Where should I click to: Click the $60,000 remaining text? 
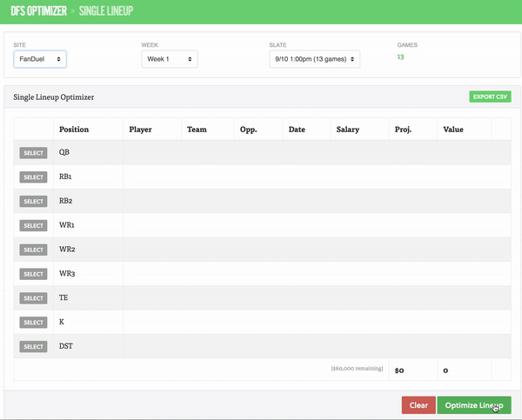[x=357, y=369]
